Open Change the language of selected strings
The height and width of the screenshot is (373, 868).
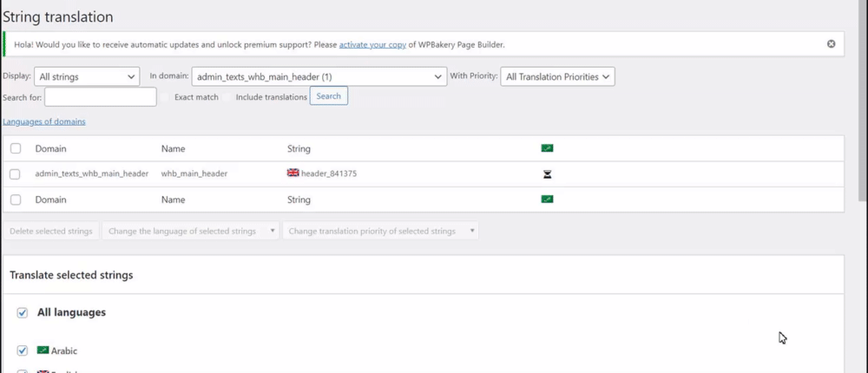coord(189,232)
